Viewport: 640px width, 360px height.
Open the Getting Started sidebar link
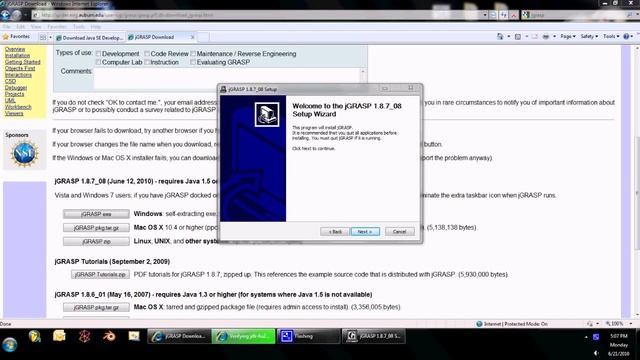[22, 62]
